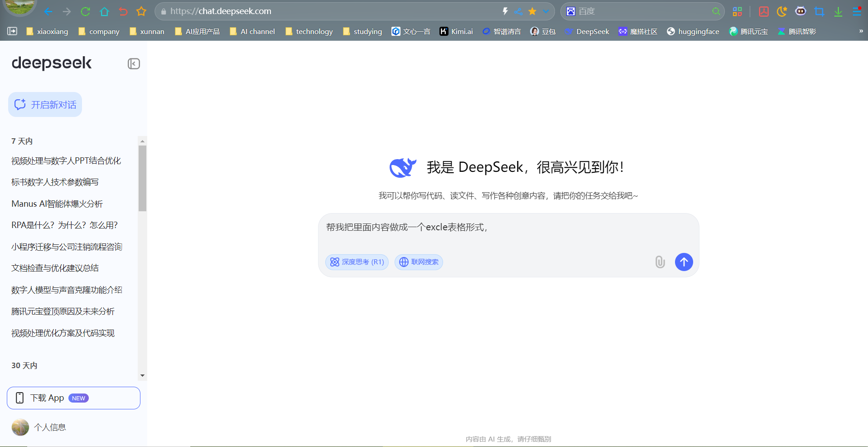Click the green search magnifier icon

click(716, 11)
